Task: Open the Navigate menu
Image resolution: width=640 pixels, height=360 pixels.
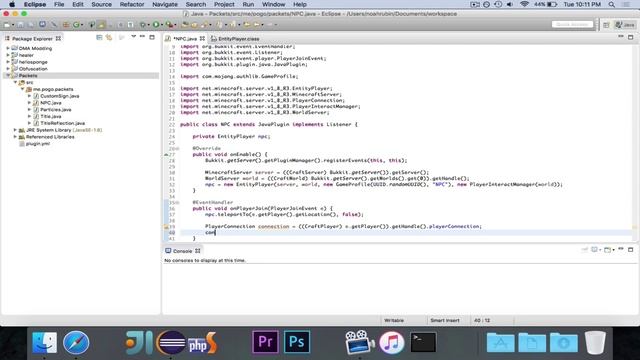Action: pyautogui.click(x=165, y=4)
